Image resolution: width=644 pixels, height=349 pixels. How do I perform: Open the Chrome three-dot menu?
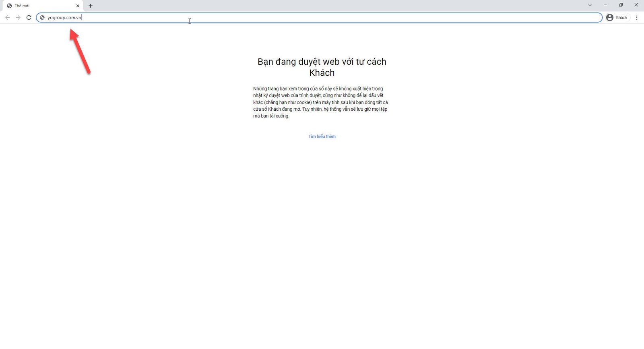click(x=637, y=17)
